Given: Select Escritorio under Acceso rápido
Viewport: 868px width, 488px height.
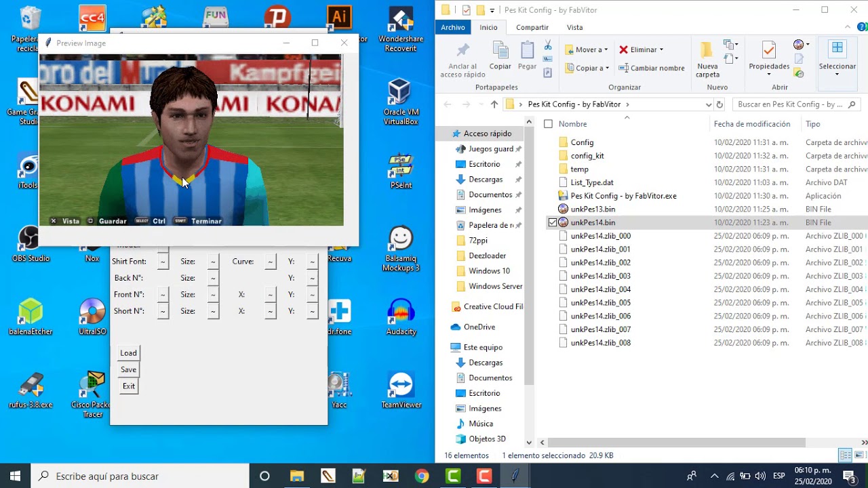Looking at the screenshot, I should pyautogui.click(x=484, y=164).
